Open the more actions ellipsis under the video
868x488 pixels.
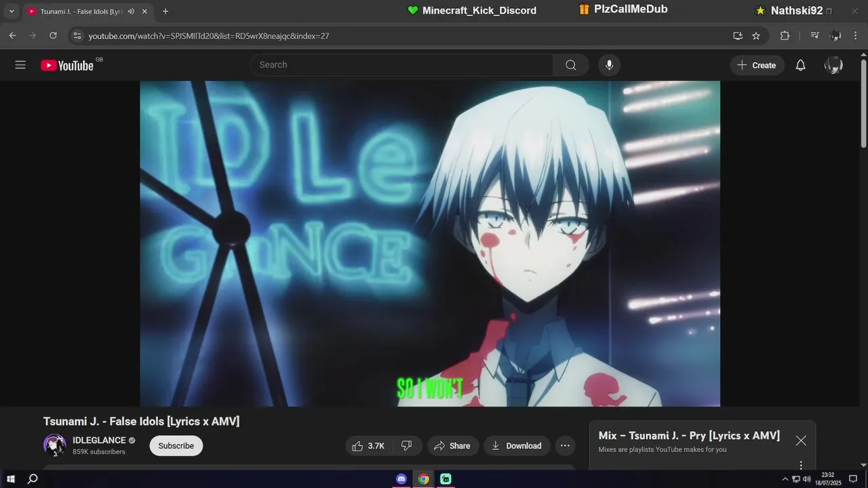[566, 446]
